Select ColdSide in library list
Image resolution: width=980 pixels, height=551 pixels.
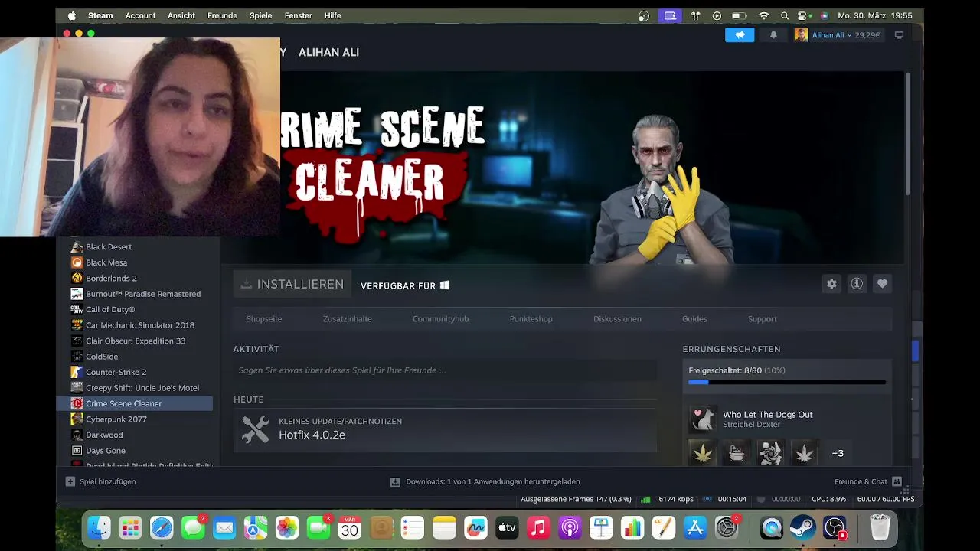click(102, 357)
